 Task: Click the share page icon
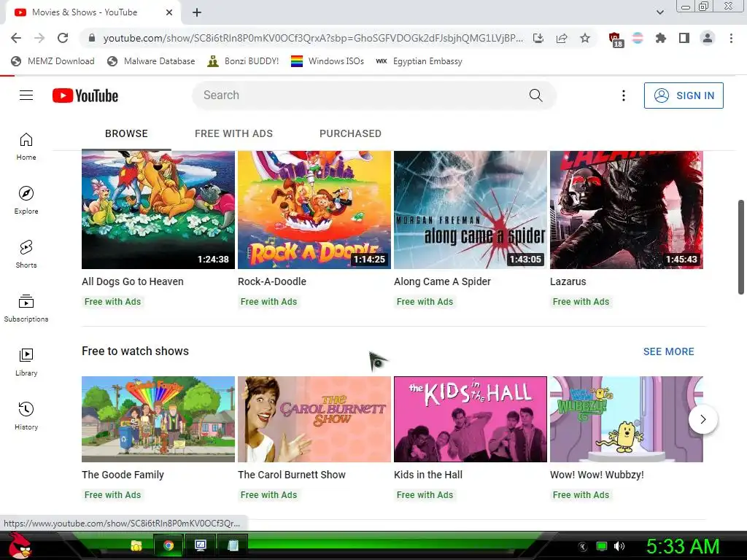point(562,38)
